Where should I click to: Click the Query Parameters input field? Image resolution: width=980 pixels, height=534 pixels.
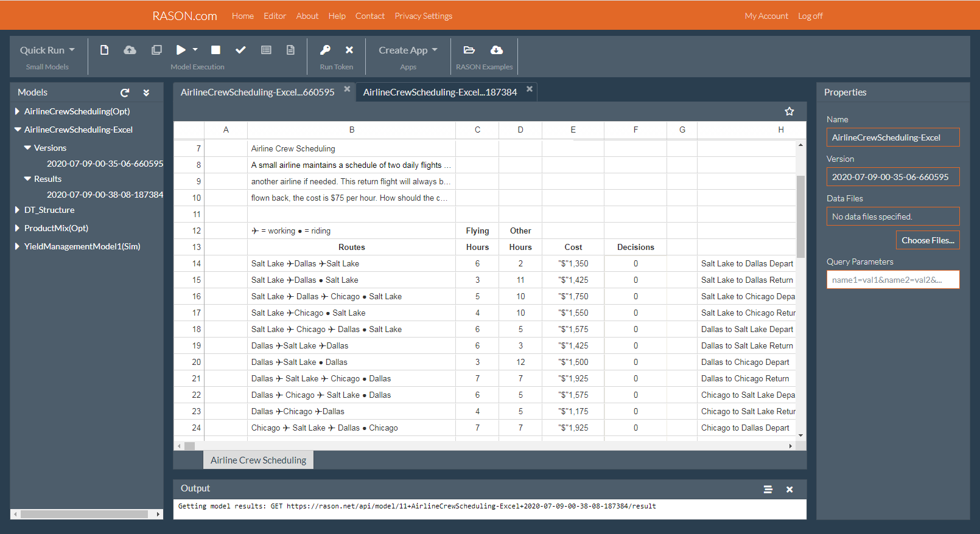[x=892, y=280]
